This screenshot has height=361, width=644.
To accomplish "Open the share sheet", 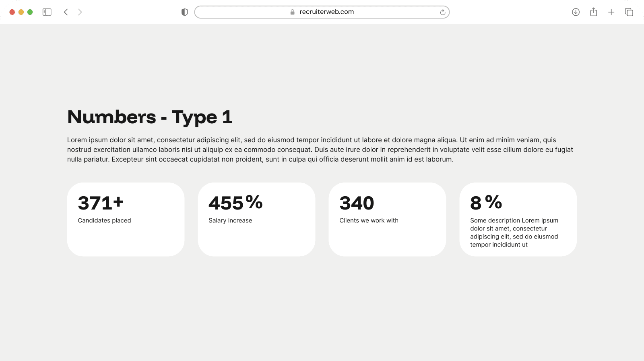I will point(594,12).
